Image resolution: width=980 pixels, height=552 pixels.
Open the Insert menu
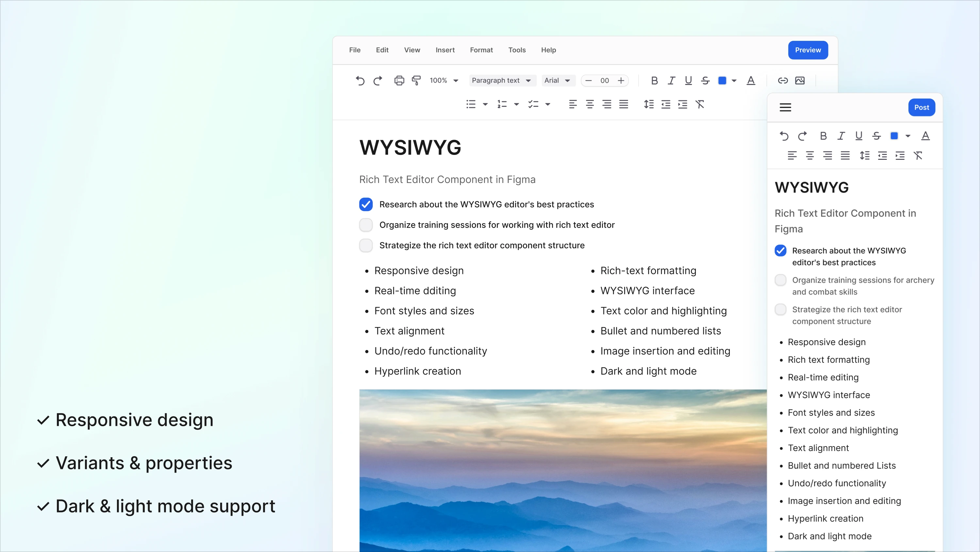(x=445, y=50)
